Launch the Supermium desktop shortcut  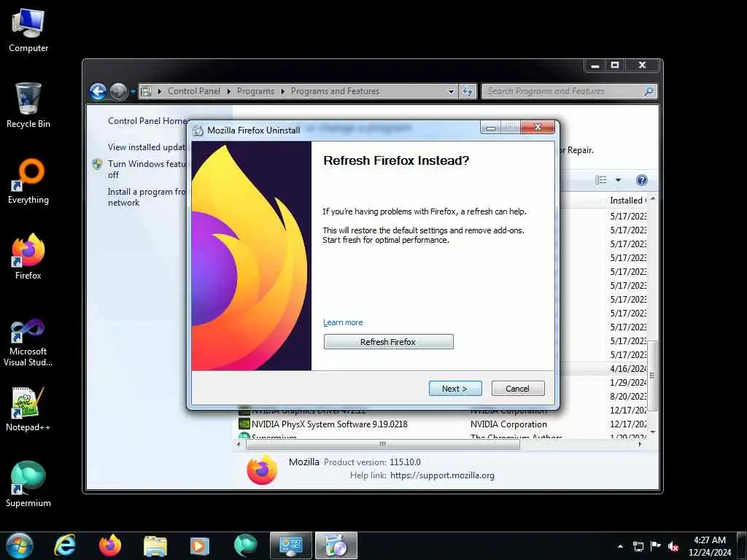(28, 484)
